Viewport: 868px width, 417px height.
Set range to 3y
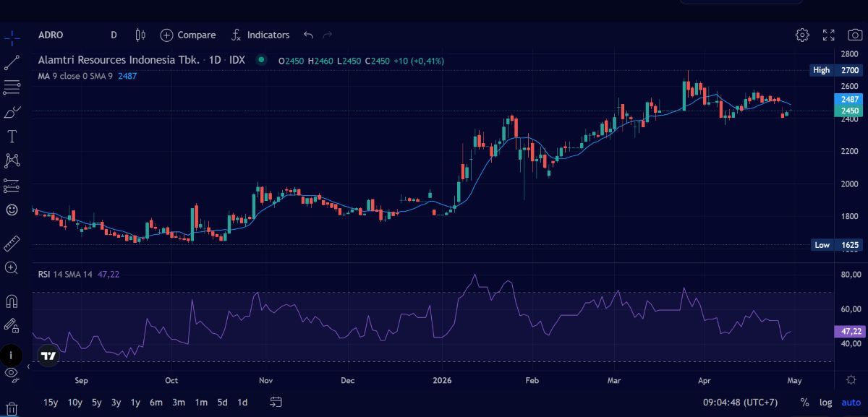tap(116, 402)
